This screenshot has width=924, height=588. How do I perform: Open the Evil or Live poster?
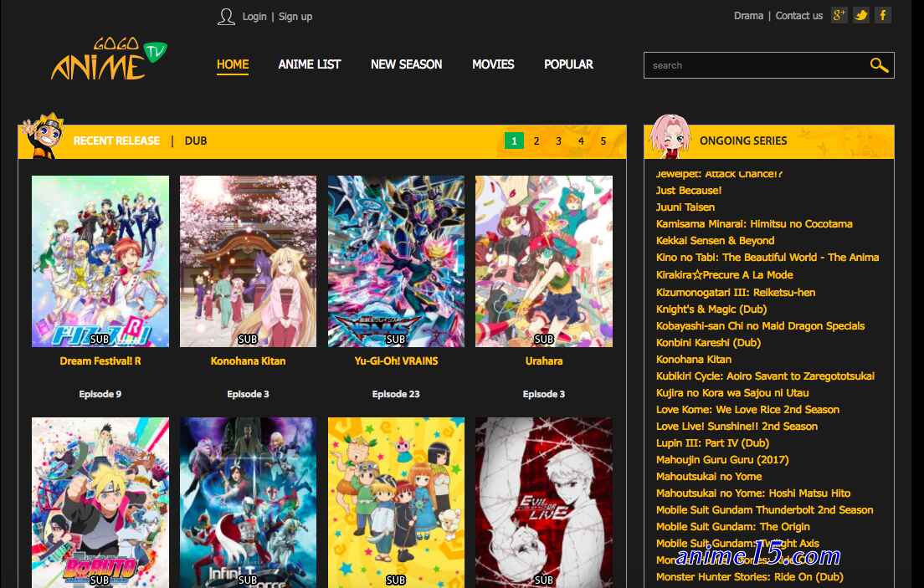tap(544, 503)
